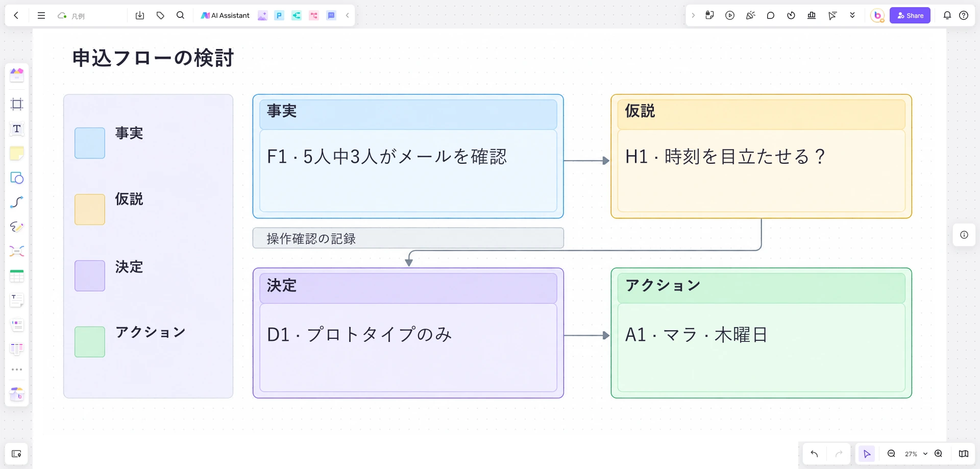The height and width of the screenshot is (469, 980).
Task: Click the zoom out magnifier
Action: point(891,454)
